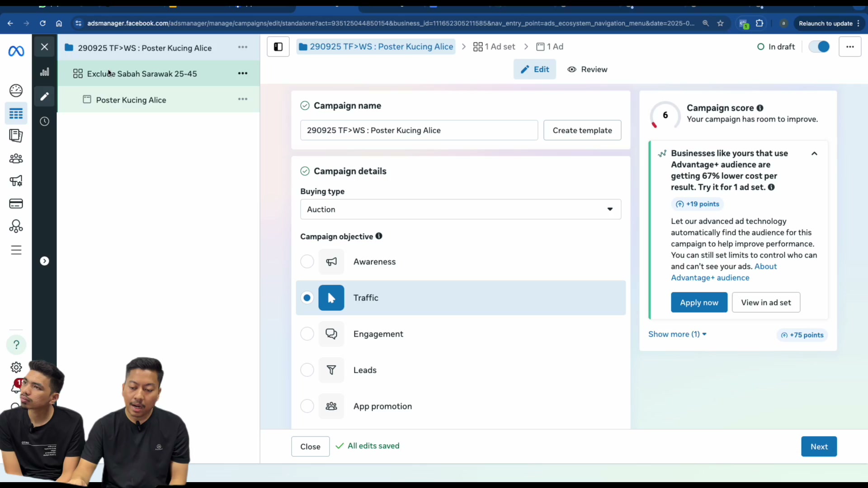Viewport: 868px width, 488px height.
Task: Select the pencil edit icon in sidebar
Action: point(44,96)
